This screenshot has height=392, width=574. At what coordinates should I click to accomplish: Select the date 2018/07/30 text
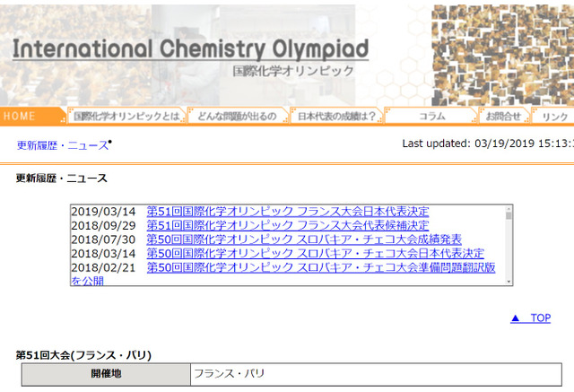click(103, 239)
